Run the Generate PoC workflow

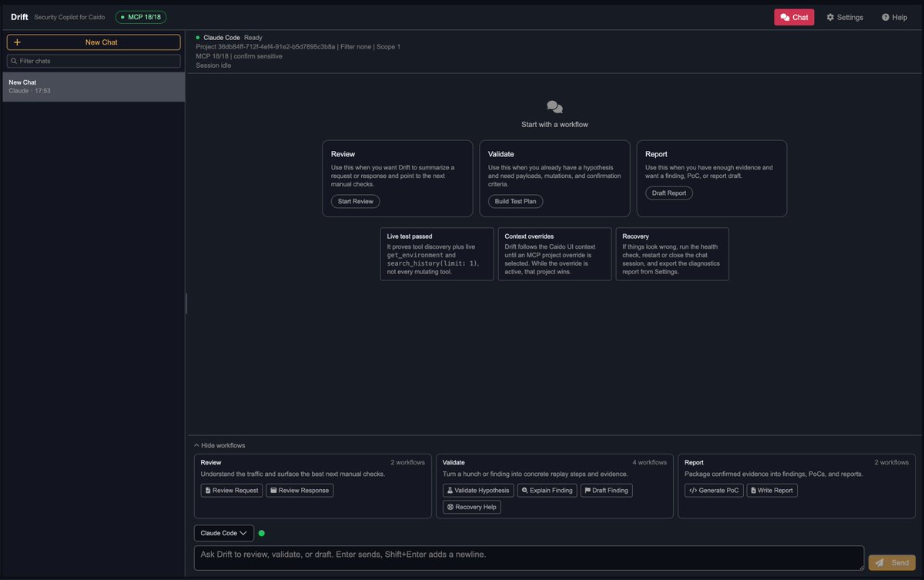(714, 491)
